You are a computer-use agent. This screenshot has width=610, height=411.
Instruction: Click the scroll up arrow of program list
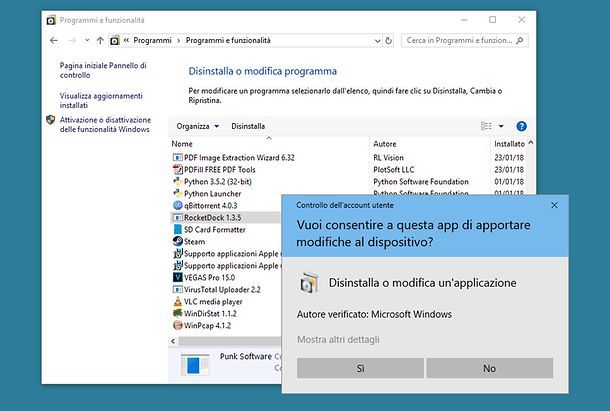531,143
